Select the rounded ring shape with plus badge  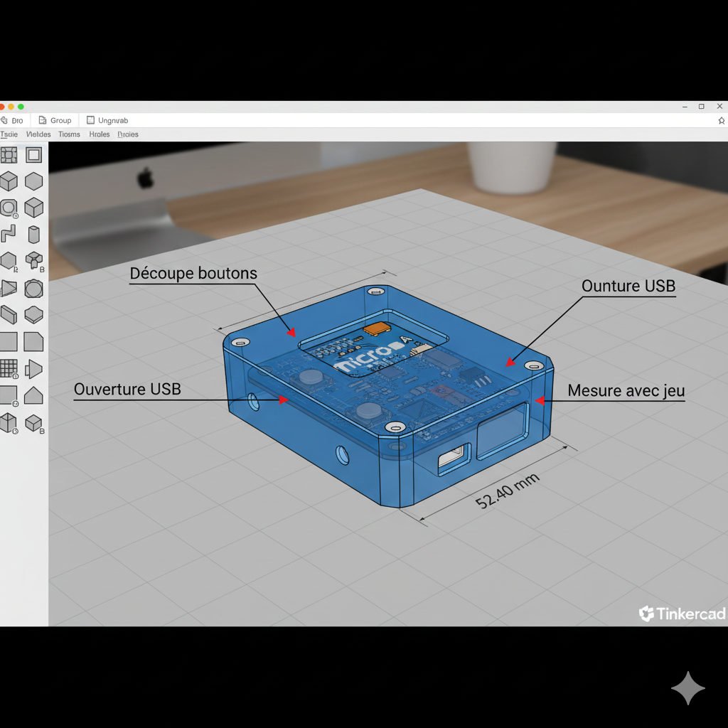[x=9, y=208]
